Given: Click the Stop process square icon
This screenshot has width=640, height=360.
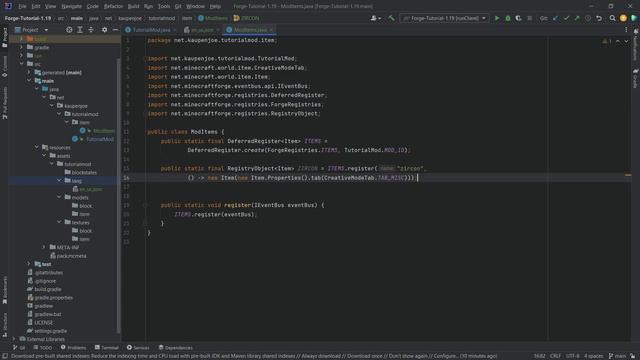Looking at the screenshot, I should coord(529,18).
